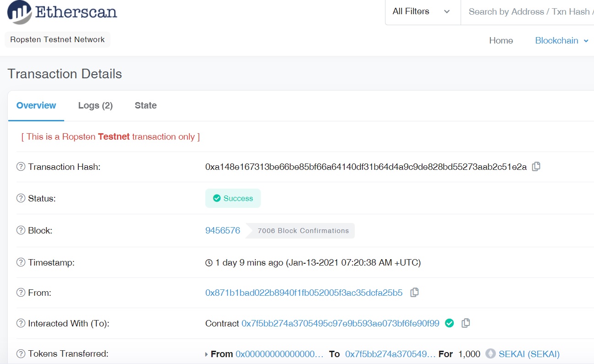Click the Search by Address field
594x364 pixels.
click(x=528, y=12)
